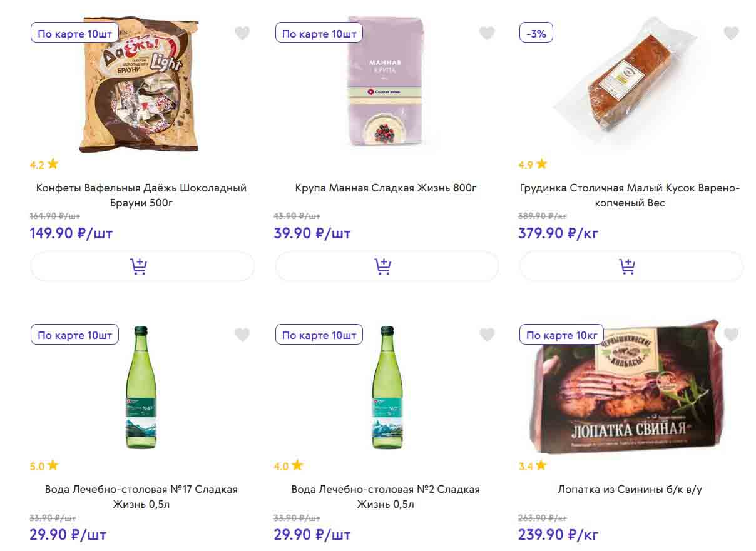The image size is (756, 551).
Task: Click the -3% discount badge
Action: click(536, 34)
